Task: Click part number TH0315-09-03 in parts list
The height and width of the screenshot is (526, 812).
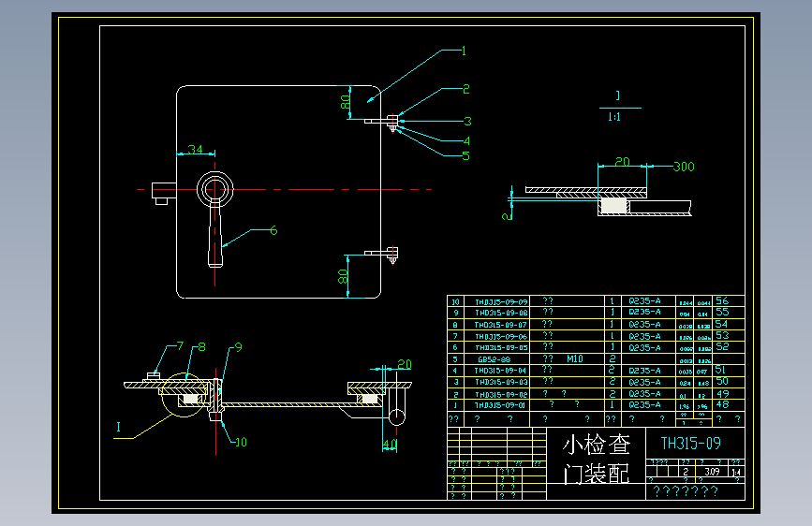Action: [x=501, y=382]
